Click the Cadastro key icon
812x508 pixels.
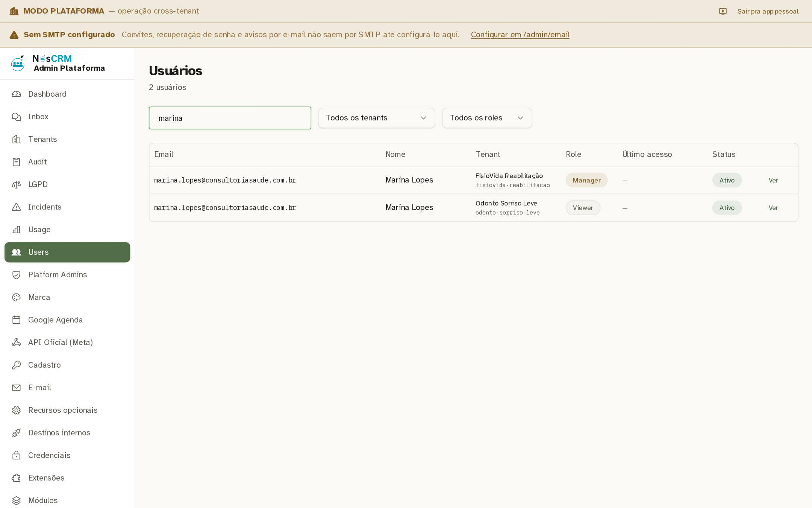coord(16,365)
